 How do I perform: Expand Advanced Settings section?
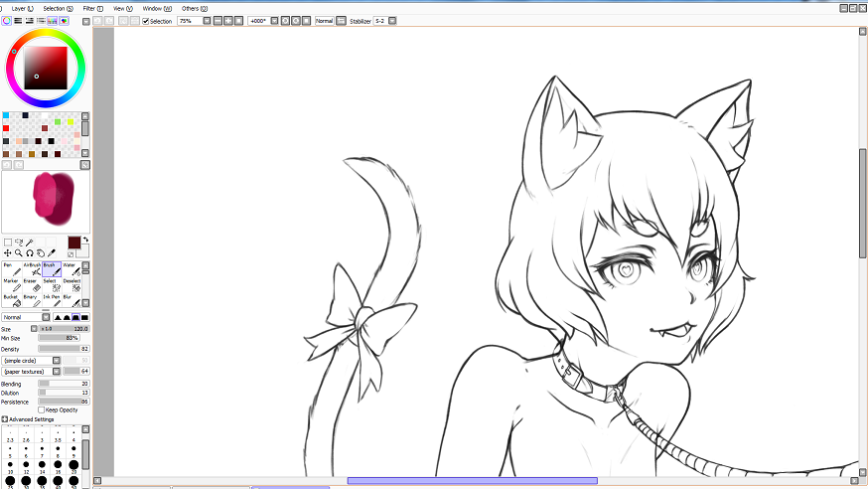pyautogui.click(x=5, y=419)
